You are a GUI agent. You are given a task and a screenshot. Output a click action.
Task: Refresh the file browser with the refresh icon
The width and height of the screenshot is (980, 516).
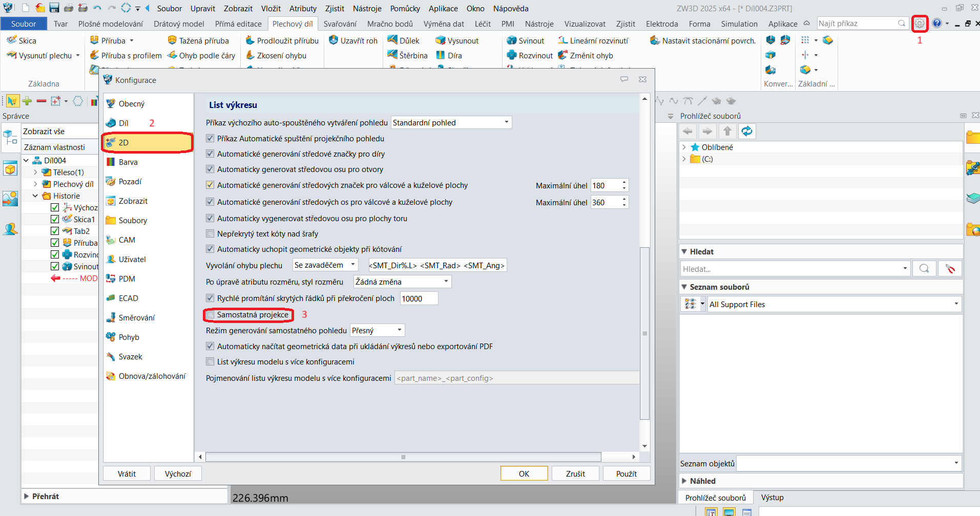pos(747,132)
